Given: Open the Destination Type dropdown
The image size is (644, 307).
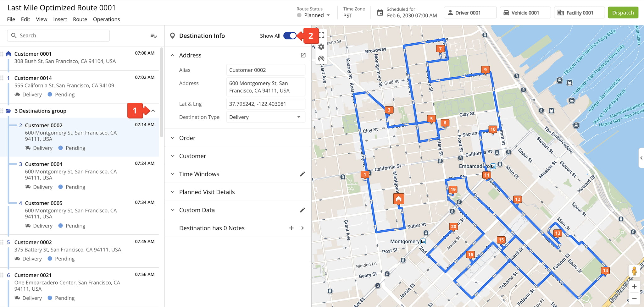Looking at the screenshot, I should (265, 117).
